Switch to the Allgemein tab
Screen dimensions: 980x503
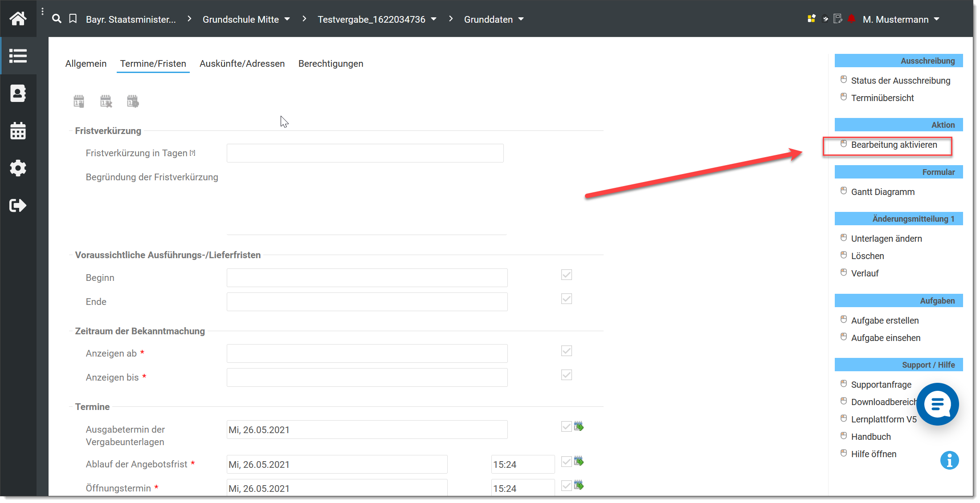86,64
